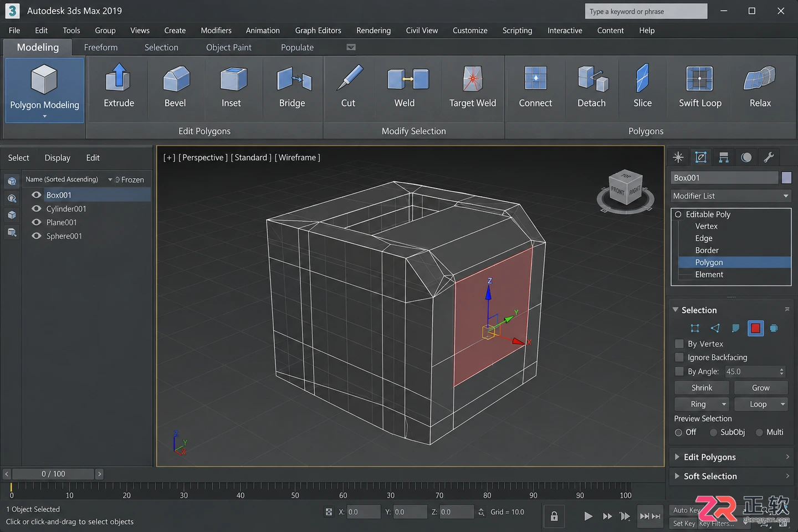This screenshot has width=798, height=532.
Task: Switch to the Freeform ribbon tab
Action: [x=101, y=48]
